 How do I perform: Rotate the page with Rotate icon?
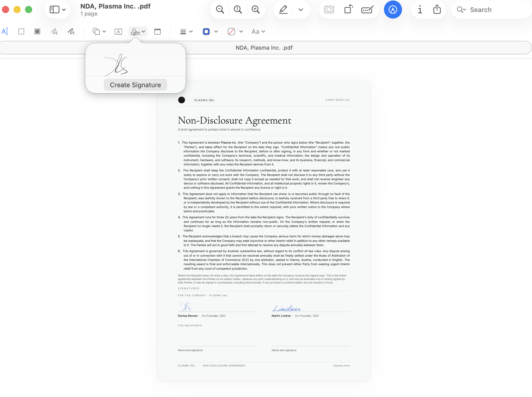[x=348, y=10]
